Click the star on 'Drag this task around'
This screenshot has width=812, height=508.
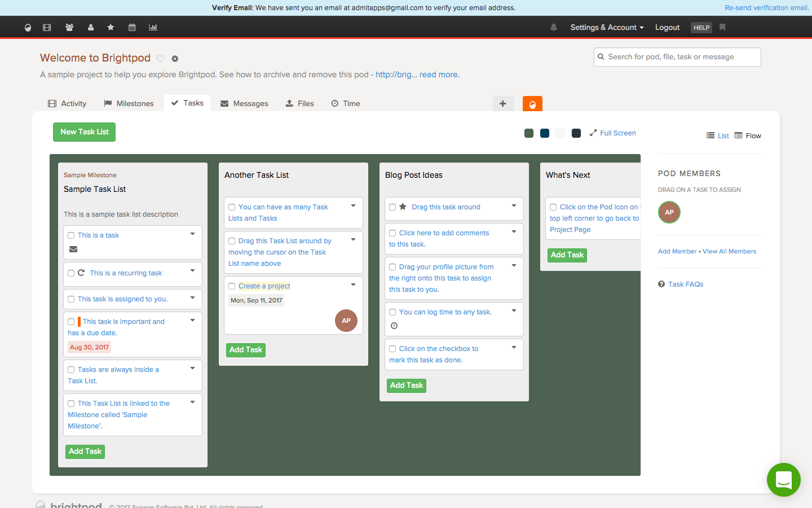click(x=403, y=207)
